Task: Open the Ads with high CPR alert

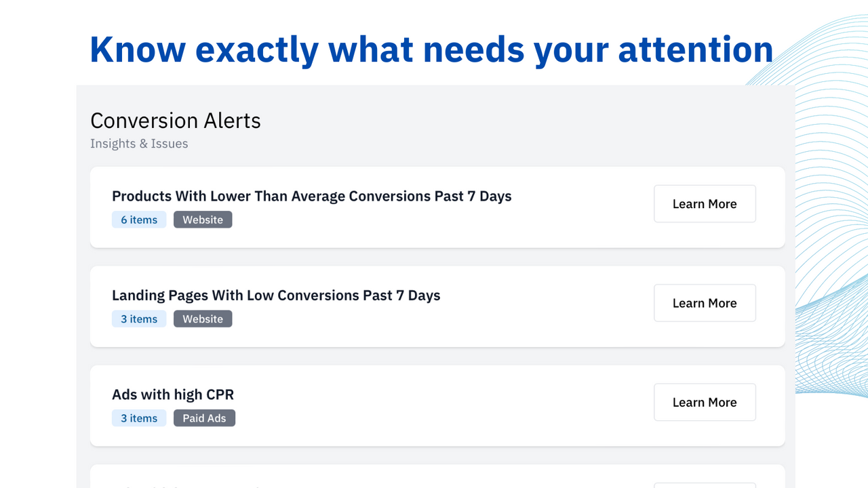Action: click(x=173, y=394)
